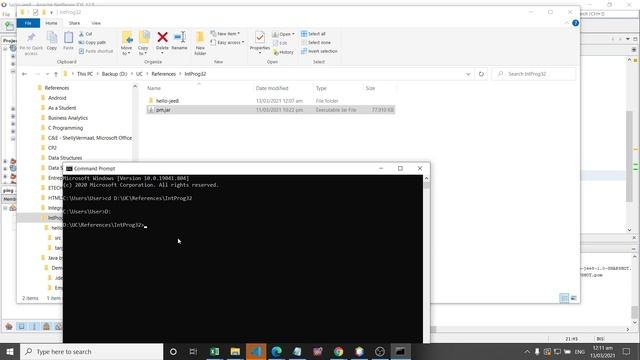Open Microsoft Edge from the taskbar
Screen dimensions: 640x360
tap(277, 352)
